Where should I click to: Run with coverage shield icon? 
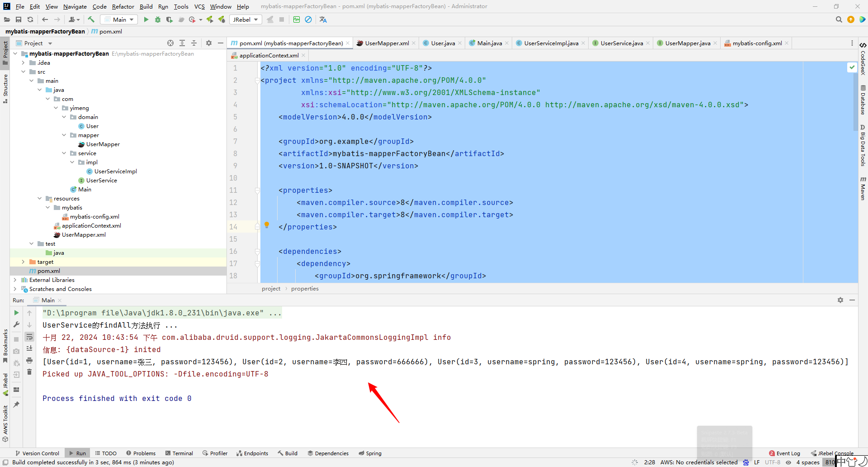click(170, 19)
